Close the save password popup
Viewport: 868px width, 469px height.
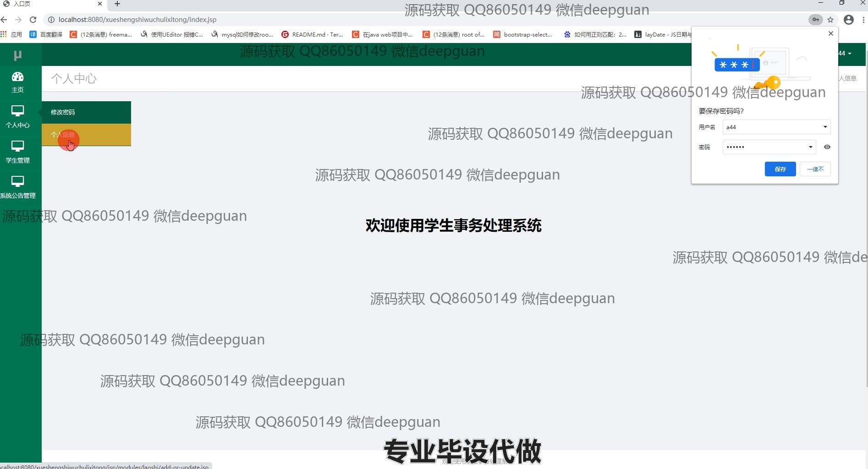(830, 33)
